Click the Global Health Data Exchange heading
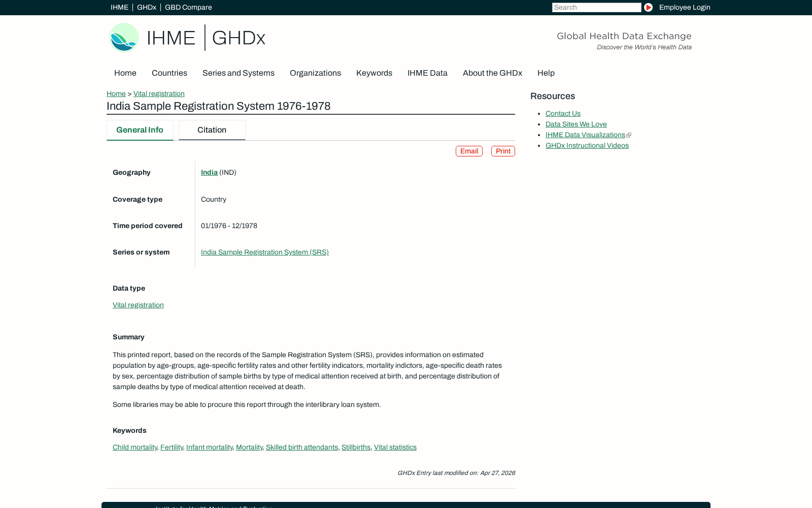 click(624, 36)
